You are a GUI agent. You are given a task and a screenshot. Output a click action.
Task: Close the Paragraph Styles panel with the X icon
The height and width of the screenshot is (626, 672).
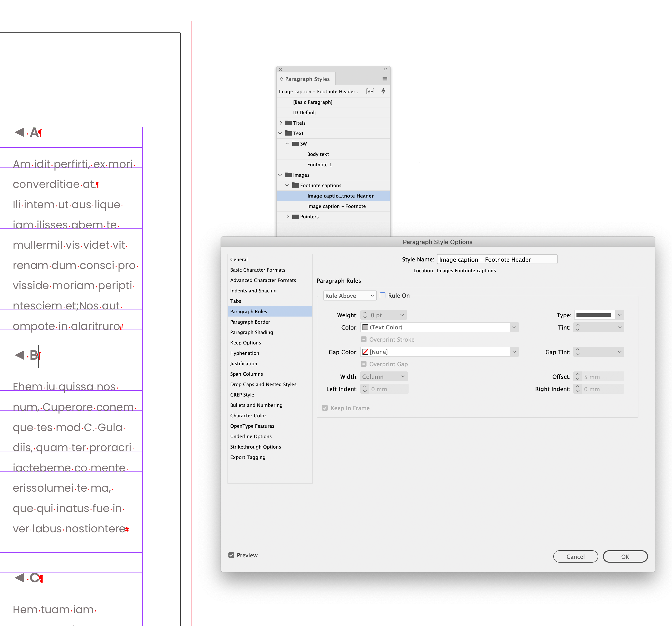coord(280,70)
